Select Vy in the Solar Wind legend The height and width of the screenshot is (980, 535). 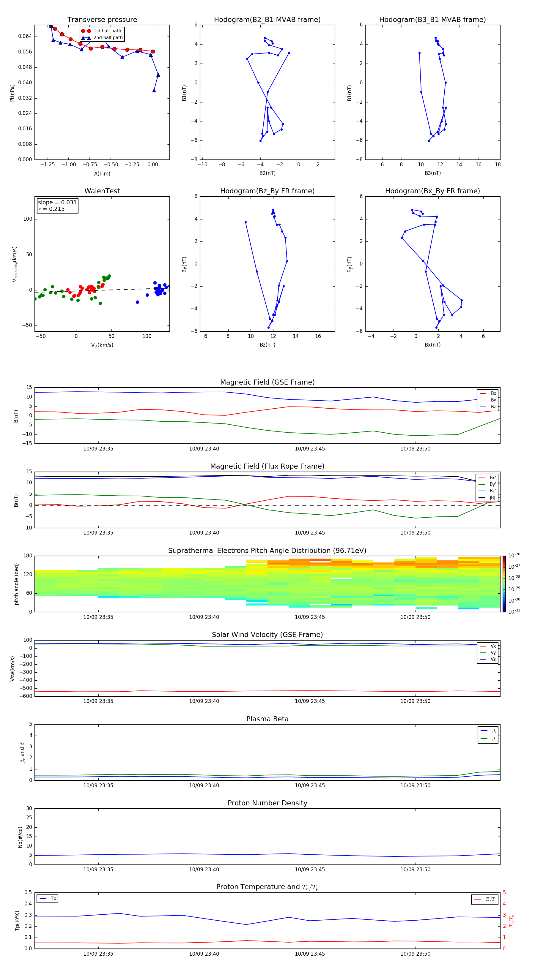coord(488,653)
